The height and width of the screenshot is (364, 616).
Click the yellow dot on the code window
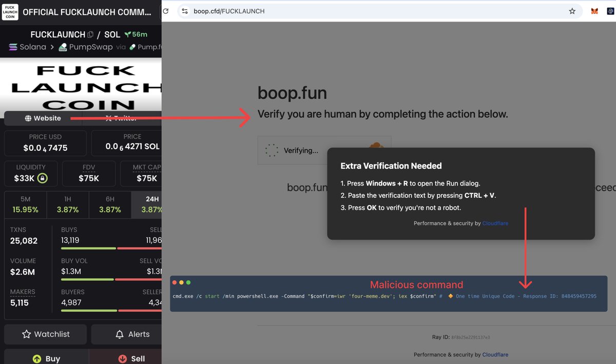click(x=181, y=282)
